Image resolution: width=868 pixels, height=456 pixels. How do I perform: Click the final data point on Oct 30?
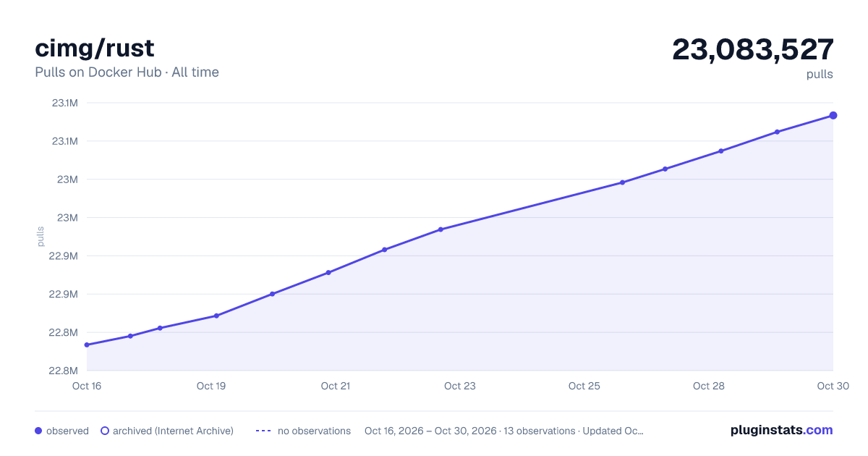pyautogui.click(x=833, y=115)
